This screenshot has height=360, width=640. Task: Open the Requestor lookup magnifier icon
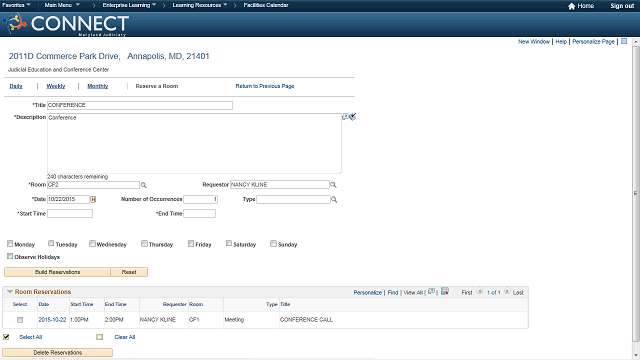[x=333, y=185]
